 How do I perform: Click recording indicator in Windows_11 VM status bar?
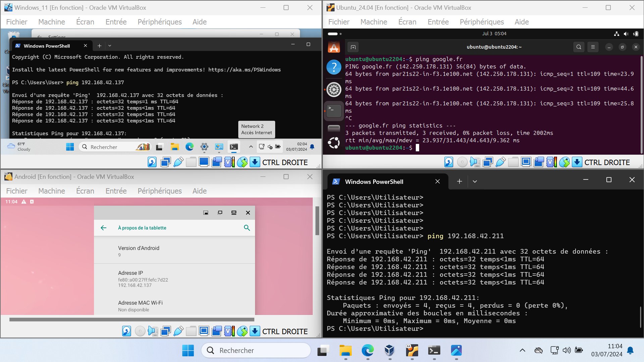[x=216, y=162]
